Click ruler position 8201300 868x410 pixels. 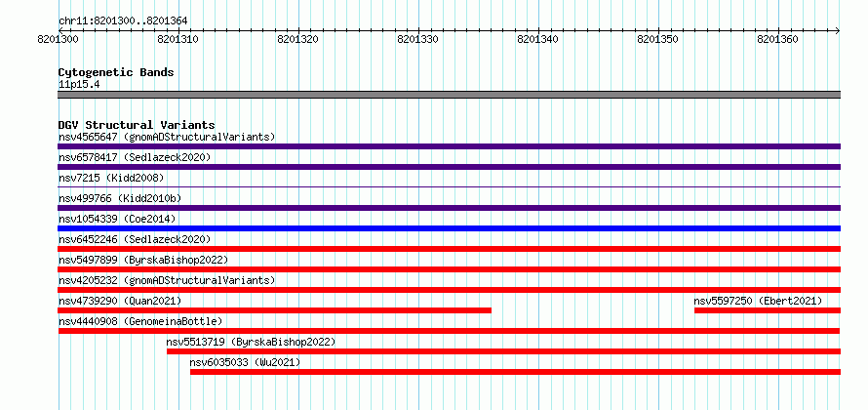pos(59,40)
